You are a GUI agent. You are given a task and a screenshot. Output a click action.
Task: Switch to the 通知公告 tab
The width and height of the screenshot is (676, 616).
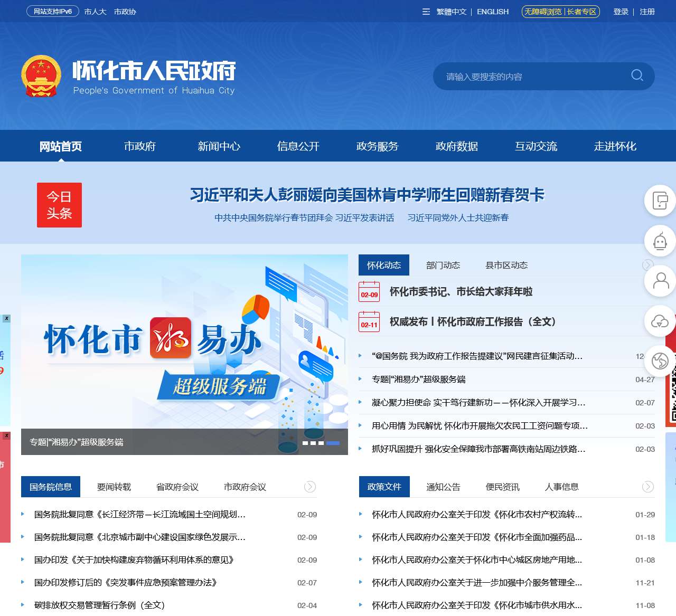point(443,487)
